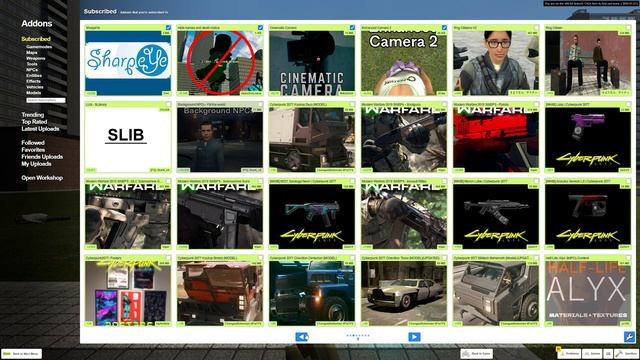Open the Latest Uploads list
640x360 pixels.
point(40,129)
